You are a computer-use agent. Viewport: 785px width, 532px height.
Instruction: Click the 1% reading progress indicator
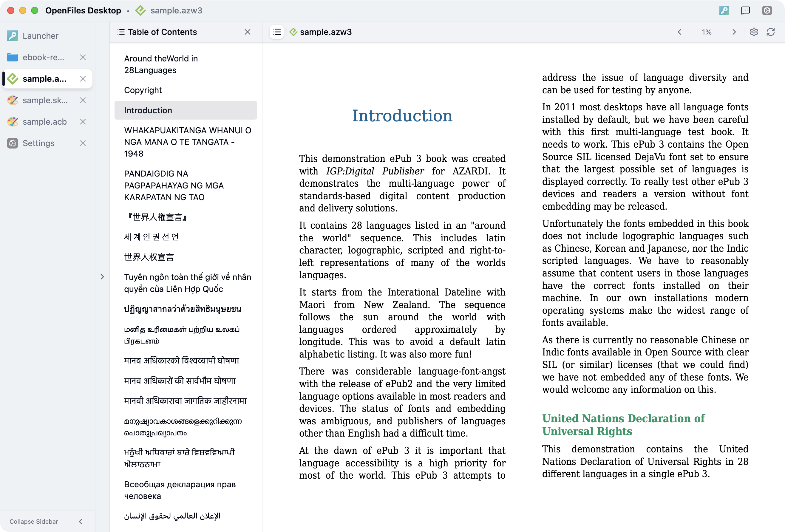pyautogui.click(x=707, y=32)
